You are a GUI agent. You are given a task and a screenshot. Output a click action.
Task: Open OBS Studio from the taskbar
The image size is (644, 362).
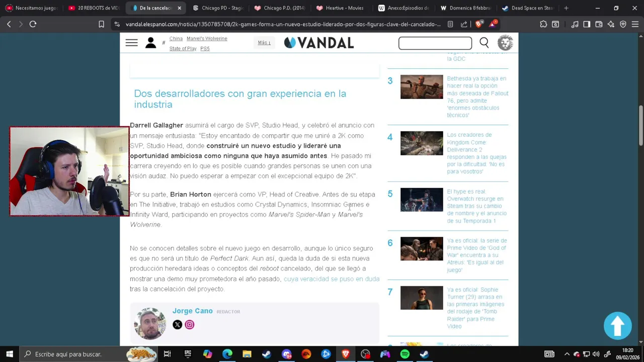365,354
